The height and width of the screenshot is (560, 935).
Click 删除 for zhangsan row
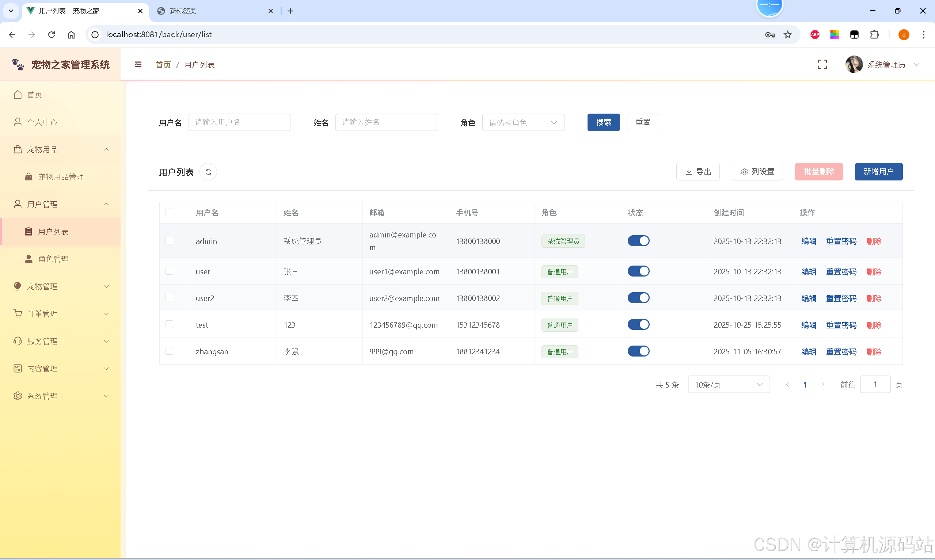(x=874, y=352)
